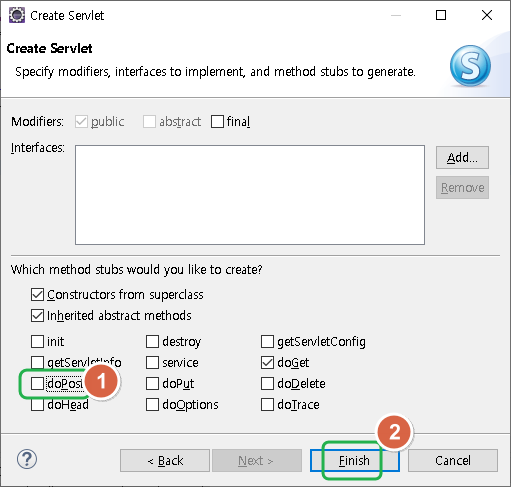This screenshot has height=487, width=511.
Task: Uncheck the doGet method stub
Action: pos(267,362)
